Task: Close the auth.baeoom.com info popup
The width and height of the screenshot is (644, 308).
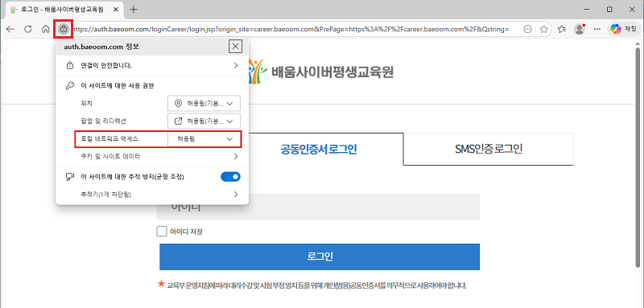Action: [x=235, y=47]
